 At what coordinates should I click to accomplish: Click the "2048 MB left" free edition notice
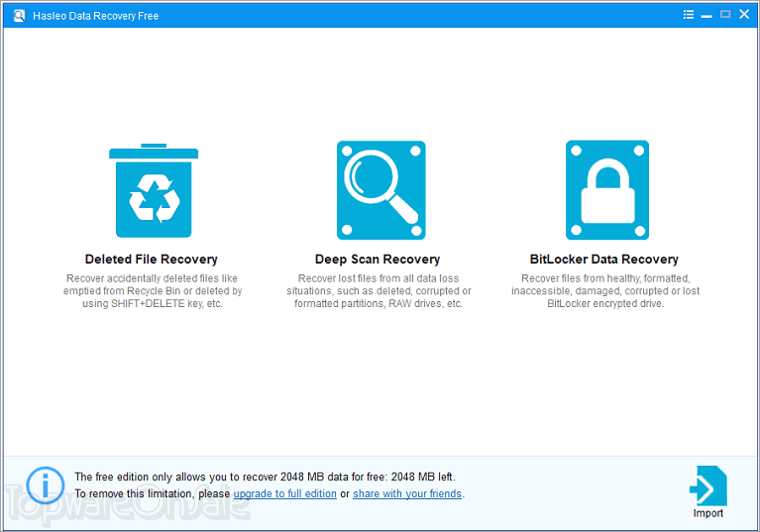click(265, 477)
